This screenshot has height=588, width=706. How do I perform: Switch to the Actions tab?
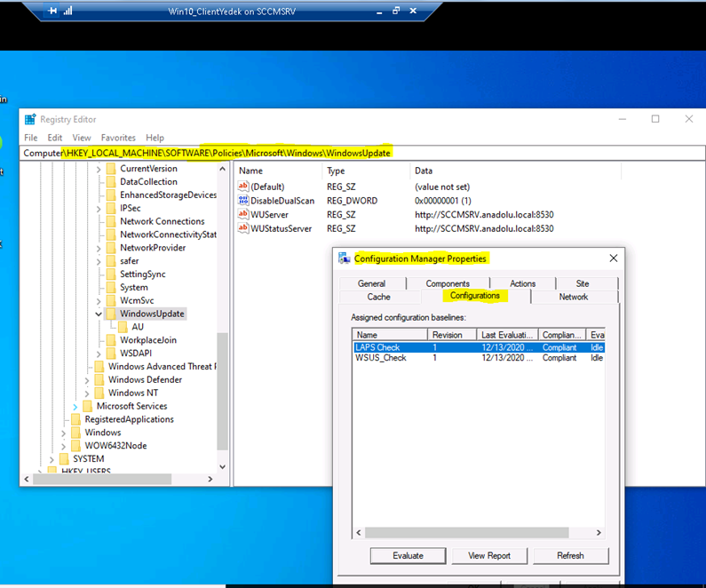[522, 283]
